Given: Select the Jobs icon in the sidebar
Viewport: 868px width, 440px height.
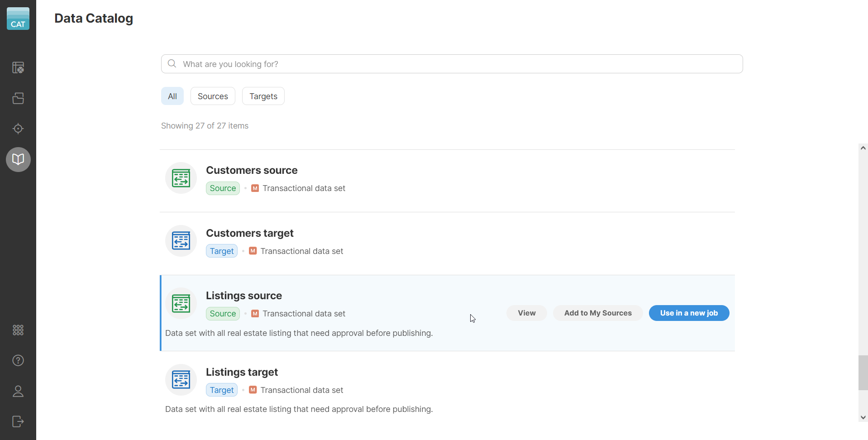Looking at the screenshot, I should (x=18, y=67).
